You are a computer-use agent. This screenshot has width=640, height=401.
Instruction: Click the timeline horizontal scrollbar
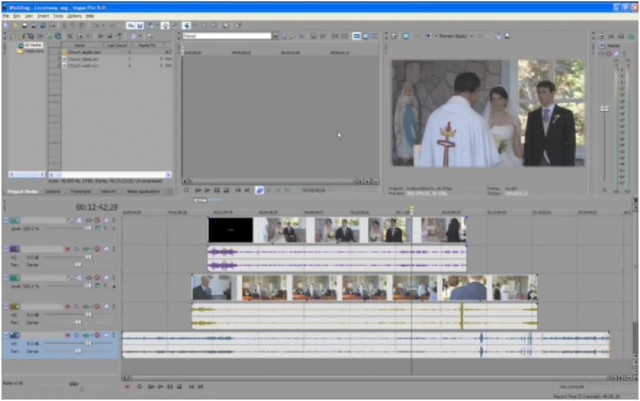tap(369, 378)
